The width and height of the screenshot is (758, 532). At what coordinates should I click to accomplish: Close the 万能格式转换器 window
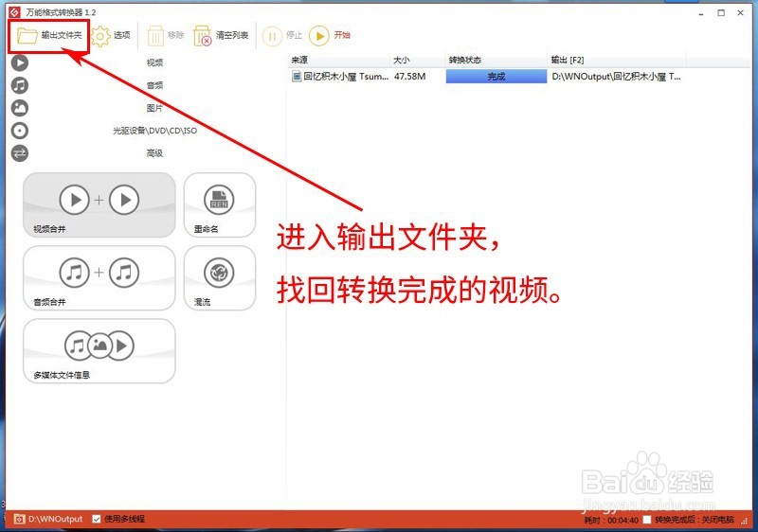coord(740,13)
